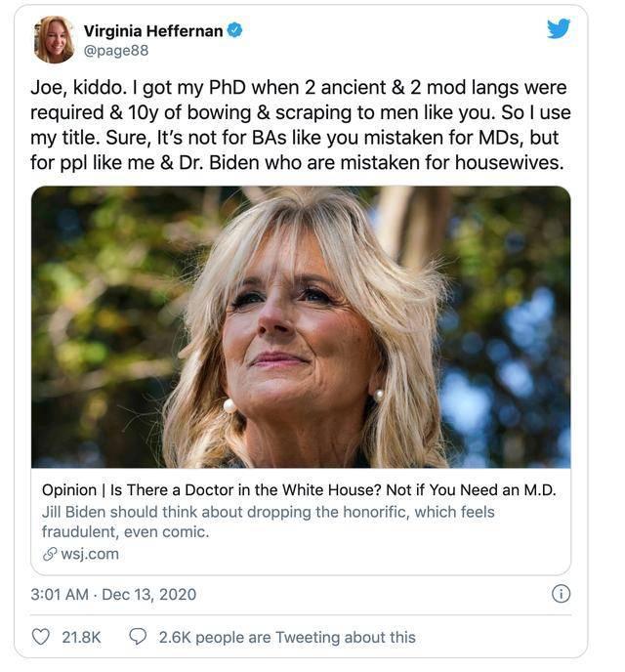Click the reply speech bubble icon
Screen dimensions: 625x672
[139, 637]
